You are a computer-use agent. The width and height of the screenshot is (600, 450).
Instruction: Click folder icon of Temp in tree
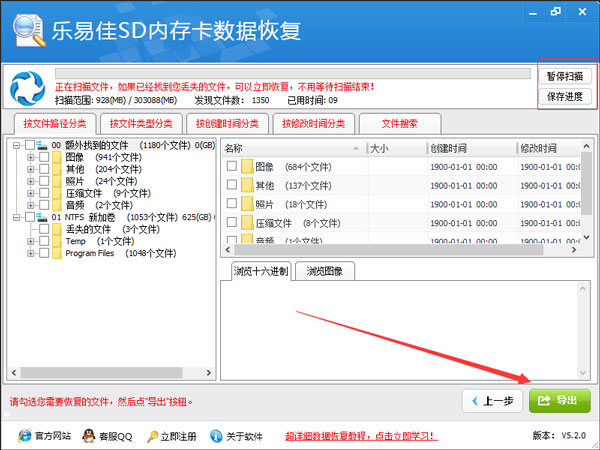(x=57, y=241)
